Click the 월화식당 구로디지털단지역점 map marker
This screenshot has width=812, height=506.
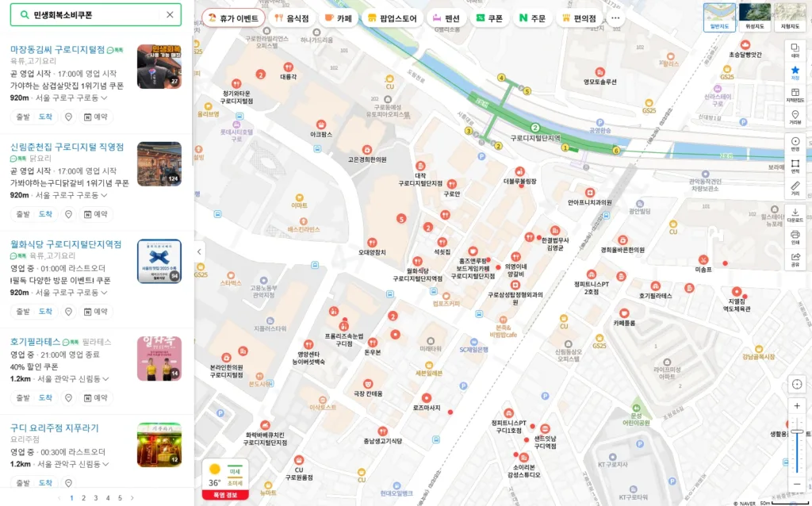(x=417, y=262)
